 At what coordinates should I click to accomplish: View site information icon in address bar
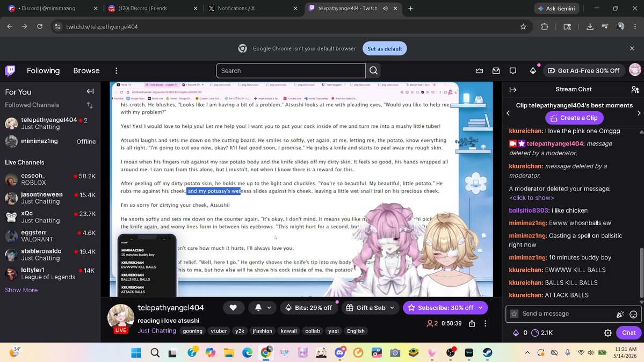[57, 27]
